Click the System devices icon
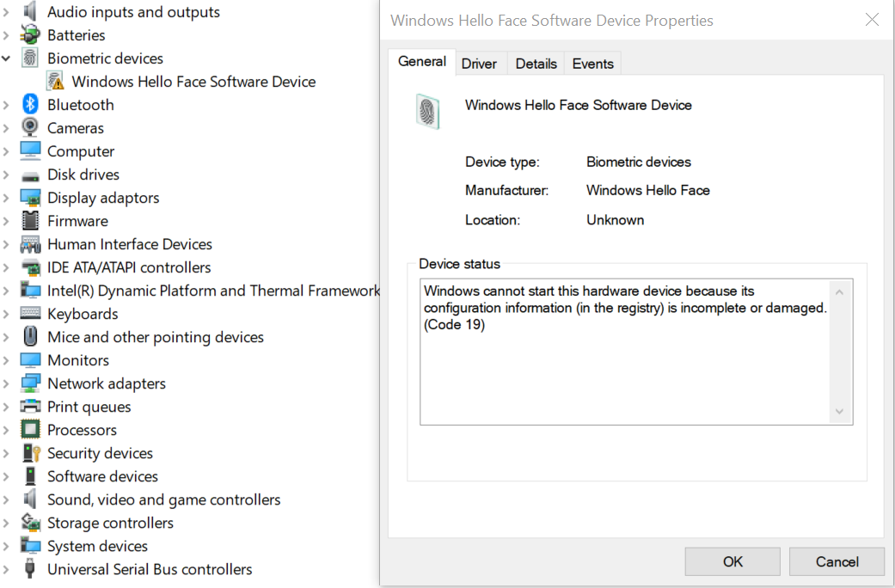This screenshot has width=895, height=588. pyautogui.click(x=30, y=546)
